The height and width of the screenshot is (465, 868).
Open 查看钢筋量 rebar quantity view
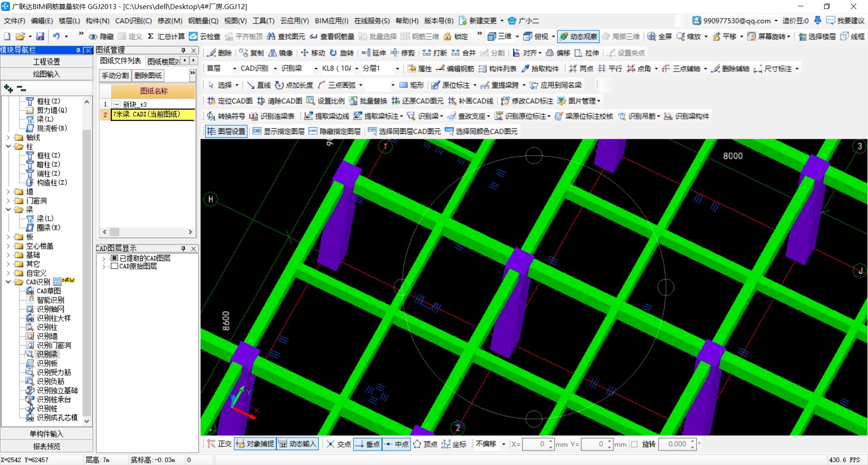tap(332, 36)
